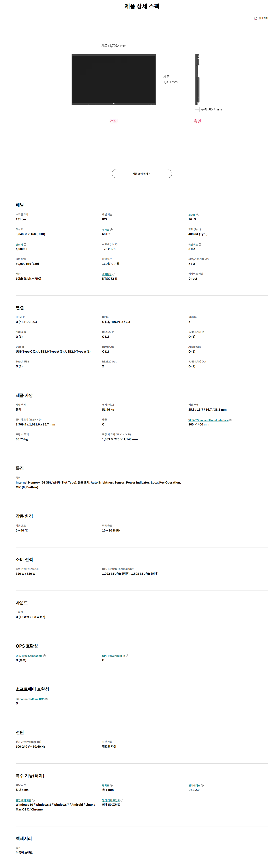Follow the OPS Type Compatible link
272x868 pixels.
pyautogui.click(x=29, y=656)
